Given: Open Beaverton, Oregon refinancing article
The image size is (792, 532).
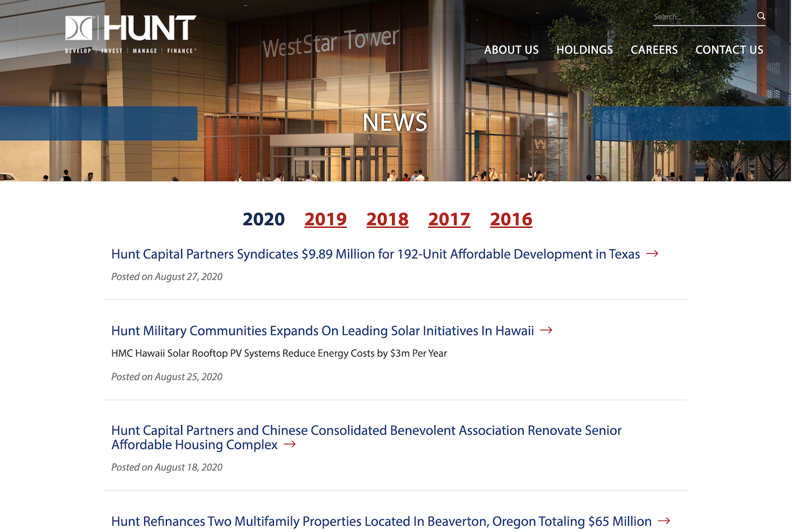Looking at the screenshot, I should (x=381, y=521).
